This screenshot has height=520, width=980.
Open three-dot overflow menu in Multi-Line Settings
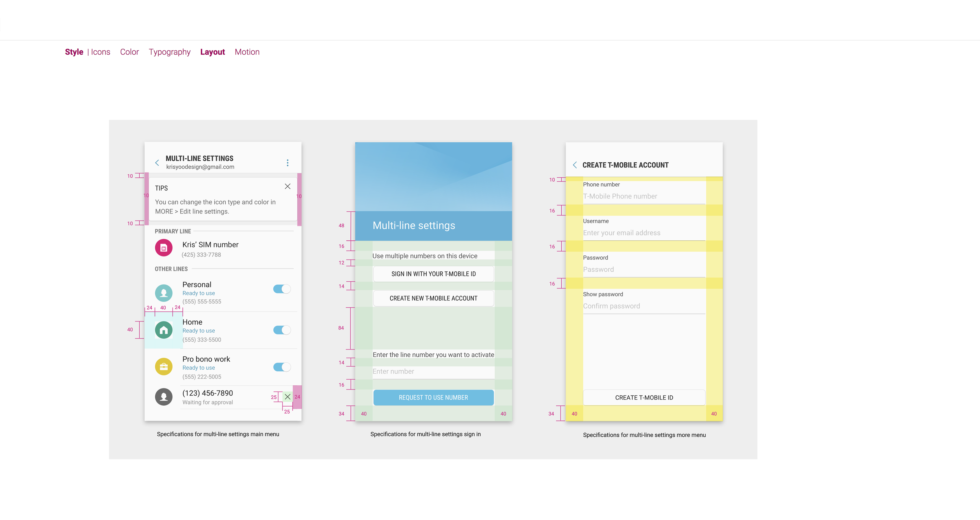[x=288, y=163]
